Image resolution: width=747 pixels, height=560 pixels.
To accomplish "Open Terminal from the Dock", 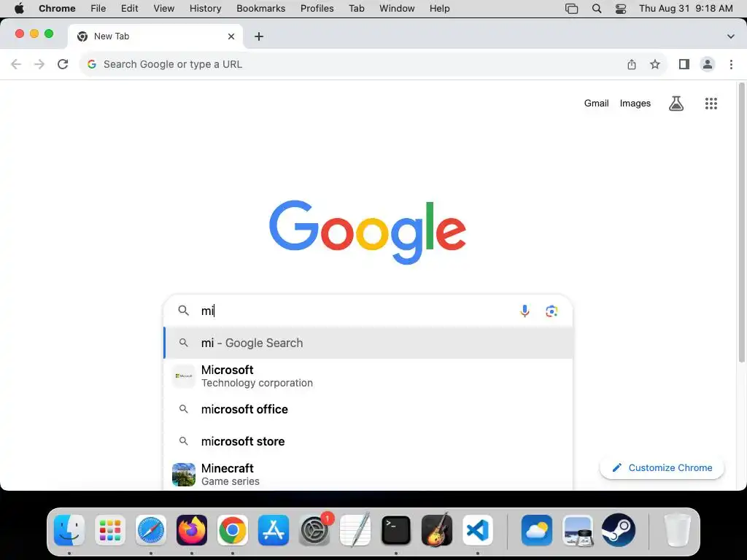I will click(x=396, y=530).
